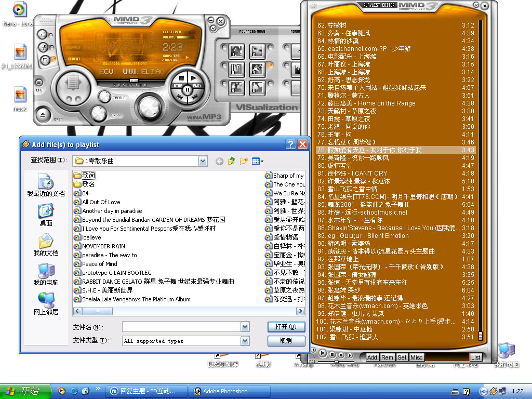Select playlist track 72 Home on the Range
Screen dimensions: 532x399
(x=395, y=103)
